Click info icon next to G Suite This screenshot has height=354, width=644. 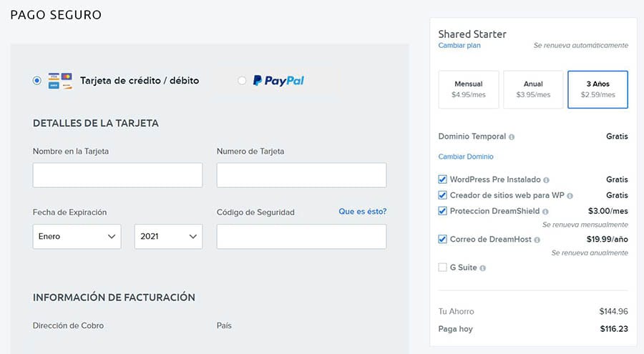(482, 268)
